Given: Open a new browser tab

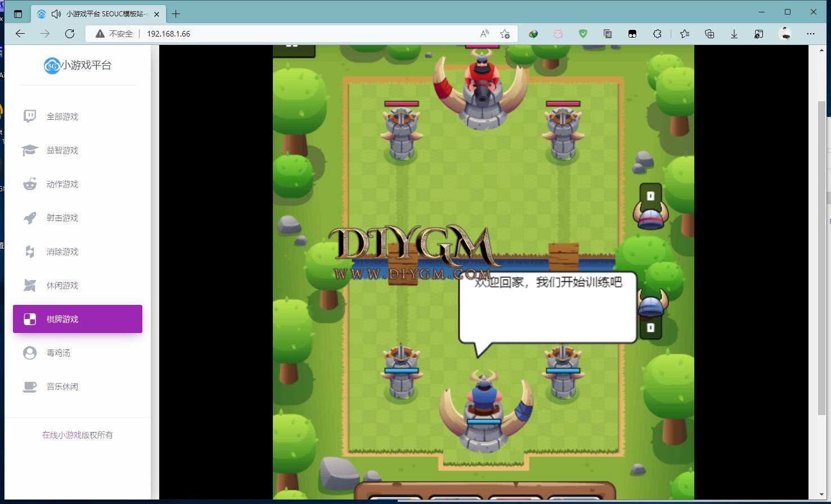Looking at the screenshot, I should (176, 13).
